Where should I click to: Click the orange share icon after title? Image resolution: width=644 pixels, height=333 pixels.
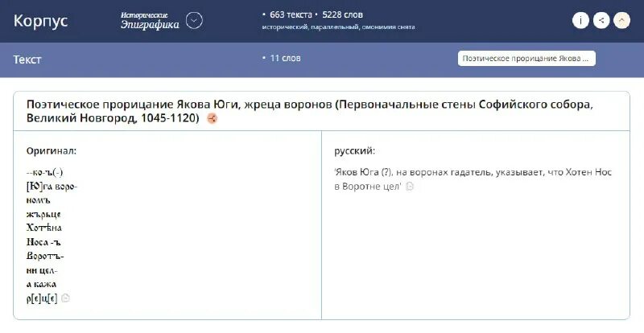coord(212,119)
